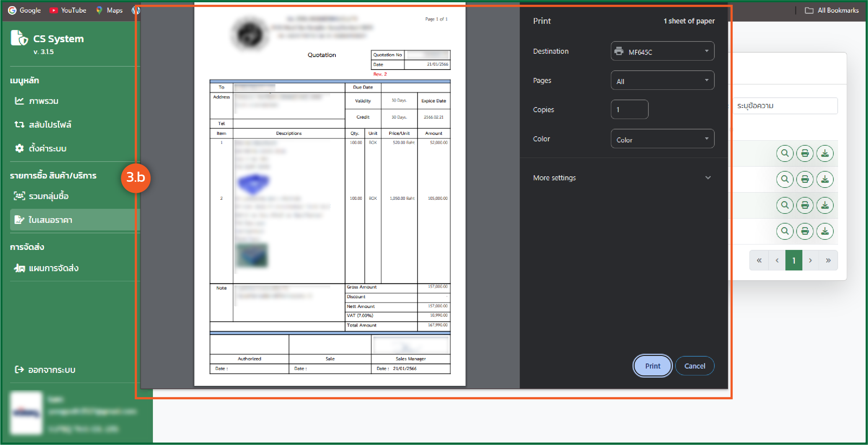Expand More settings section
Screen dimensions: 868x445
623,178
